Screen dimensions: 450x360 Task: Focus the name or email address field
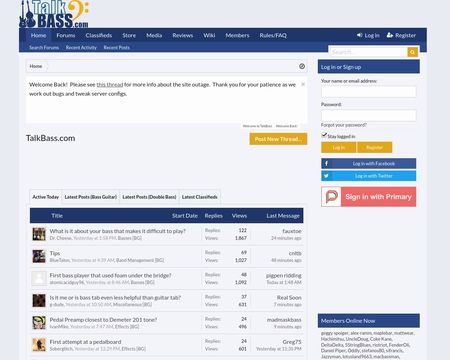coord(368,92)
